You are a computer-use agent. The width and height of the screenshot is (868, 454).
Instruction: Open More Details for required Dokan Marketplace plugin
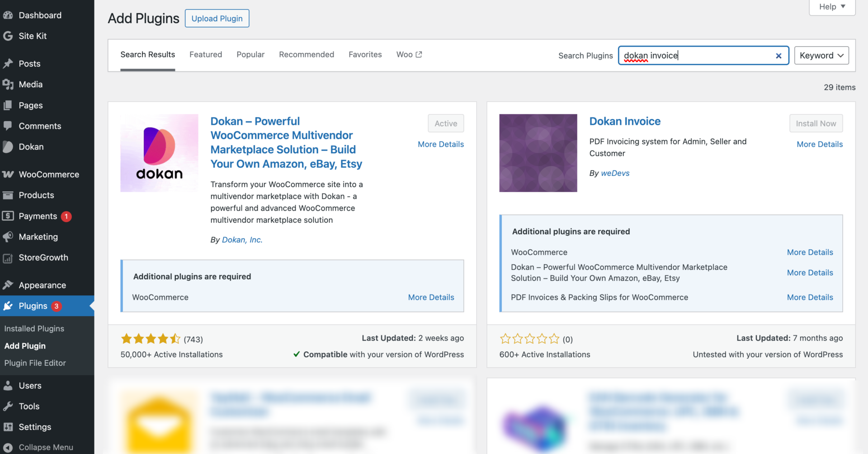click(x=810, y=273)
